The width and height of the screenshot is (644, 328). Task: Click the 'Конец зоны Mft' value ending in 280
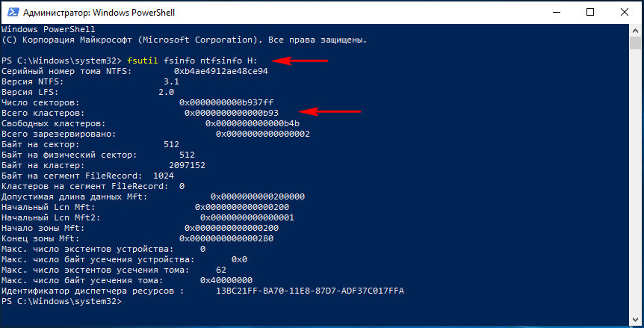pyautogui.click(x=226, y=238)
